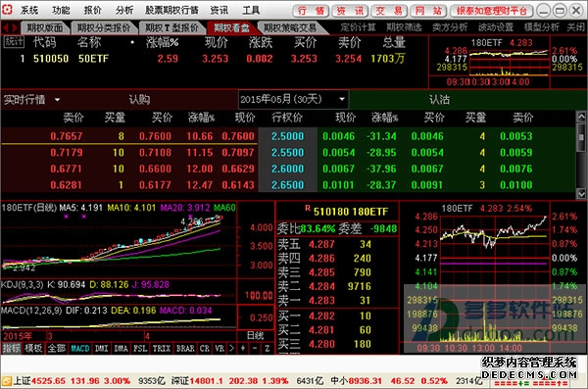
Task: Open the 股票期权行情 menu
Action: (x=171, y=10)
